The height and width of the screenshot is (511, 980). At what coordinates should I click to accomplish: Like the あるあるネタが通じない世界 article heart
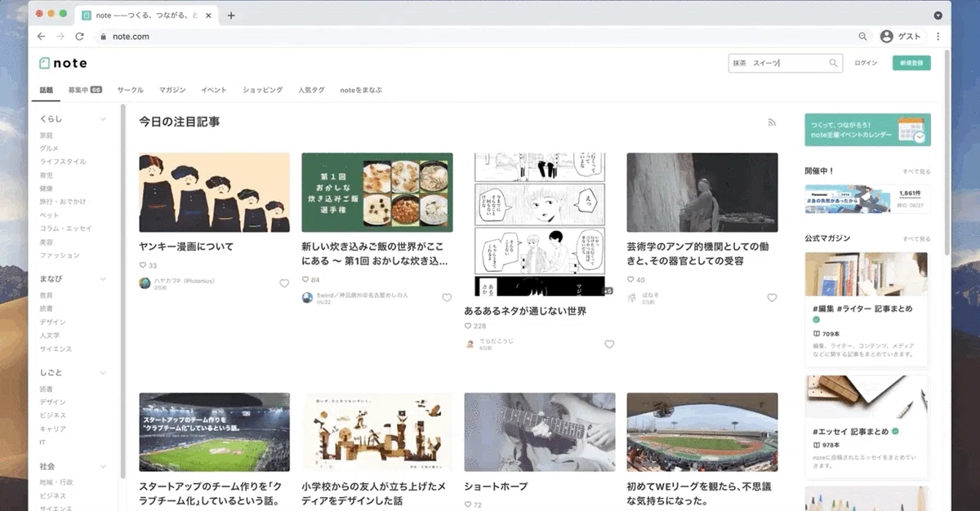pyautogui.click(x=609, y=344)
